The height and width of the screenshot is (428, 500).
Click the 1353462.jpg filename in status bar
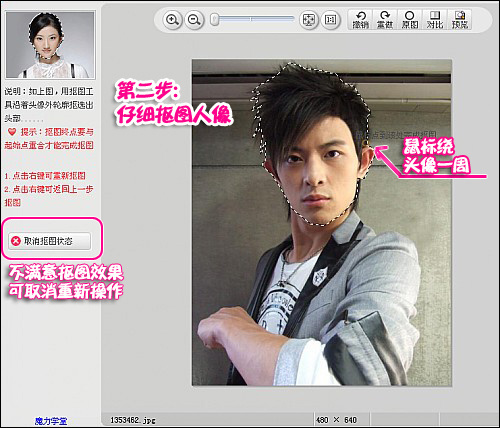(133, 420)
